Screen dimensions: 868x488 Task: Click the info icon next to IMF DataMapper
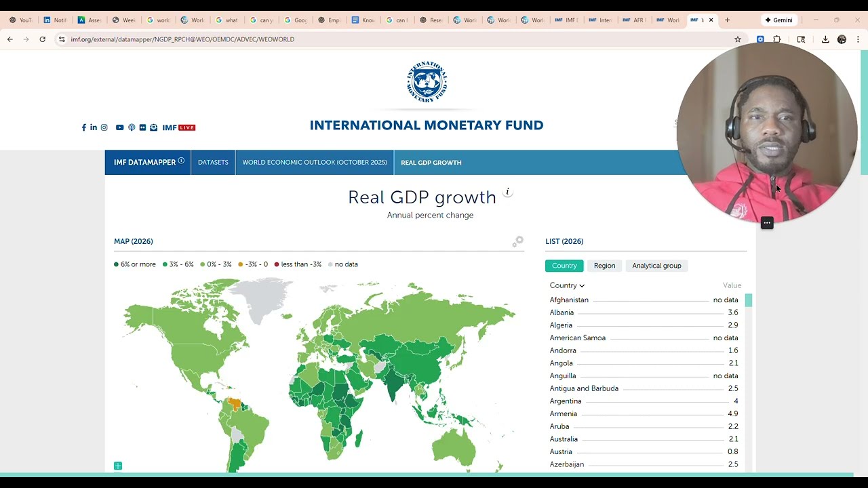181,161
